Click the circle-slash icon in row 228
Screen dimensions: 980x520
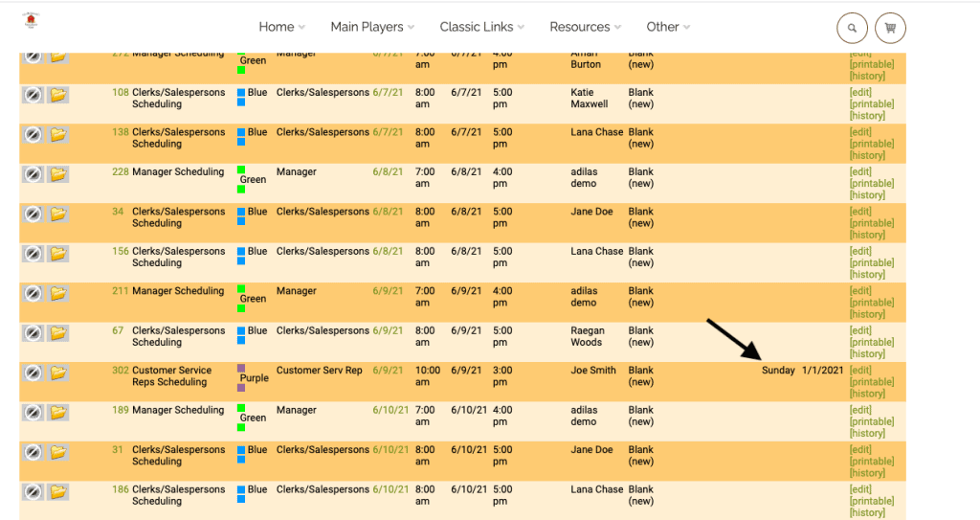[33, 174]
